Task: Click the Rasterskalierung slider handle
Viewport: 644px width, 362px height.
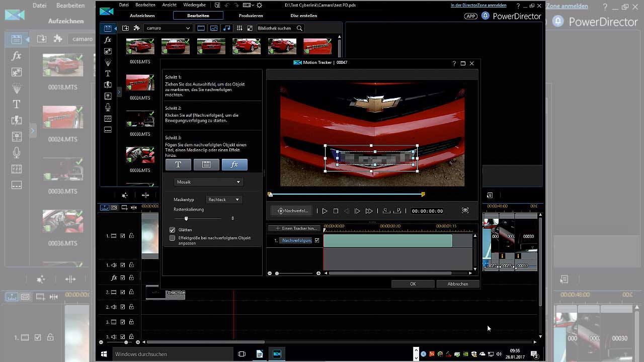Action: coord(186,218)
